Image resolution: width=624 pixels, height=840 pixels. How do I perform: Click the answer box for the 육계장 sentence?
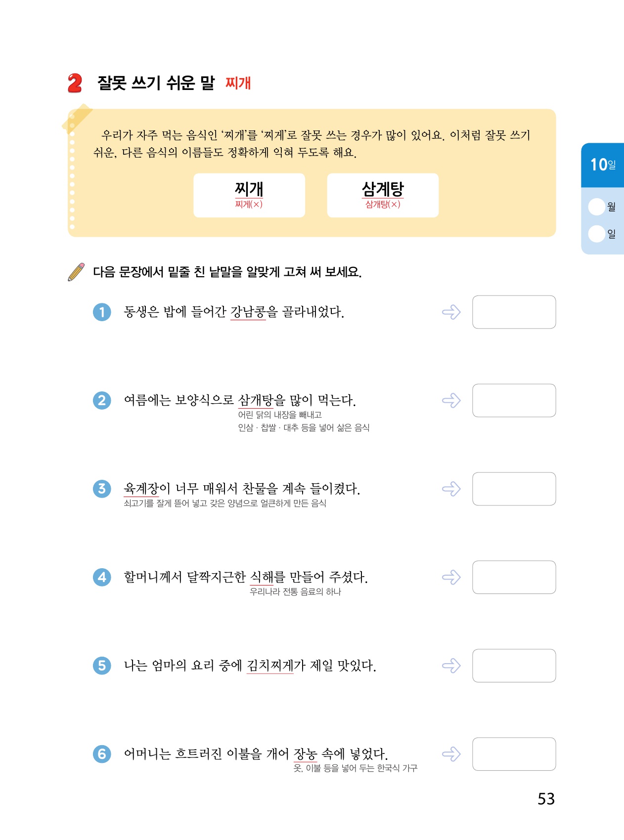(x=514, y=489)
